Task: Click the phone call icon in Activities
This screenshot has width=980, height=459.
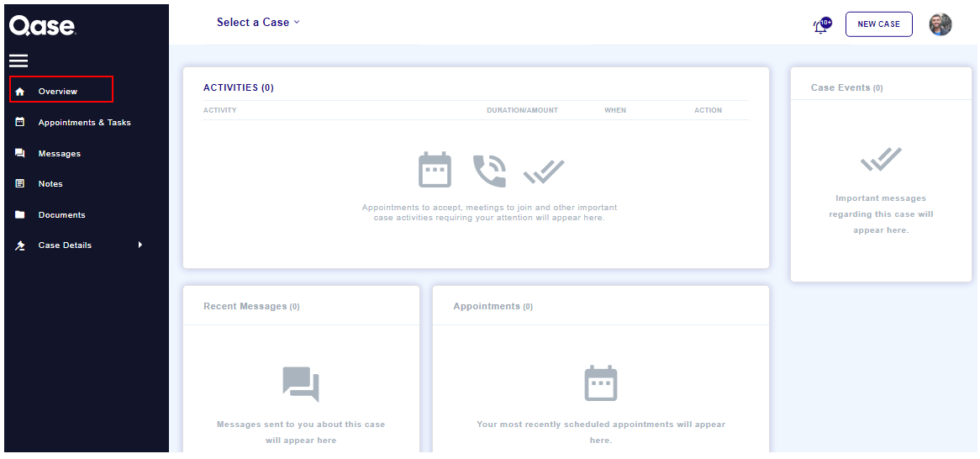Action: [x=489, y=171]
